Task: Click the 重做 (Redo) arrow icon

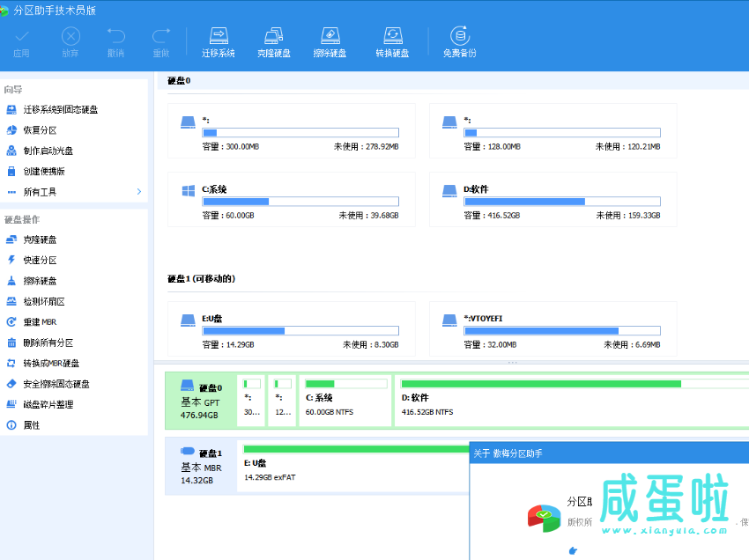Action: (161, 36)
